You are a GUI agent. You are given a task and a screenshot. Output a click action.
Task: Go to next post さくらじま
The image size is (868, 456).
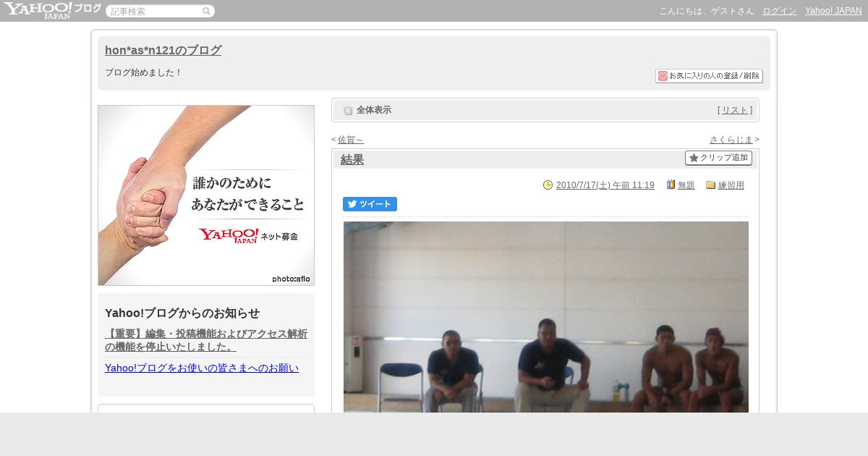(731, 140)
